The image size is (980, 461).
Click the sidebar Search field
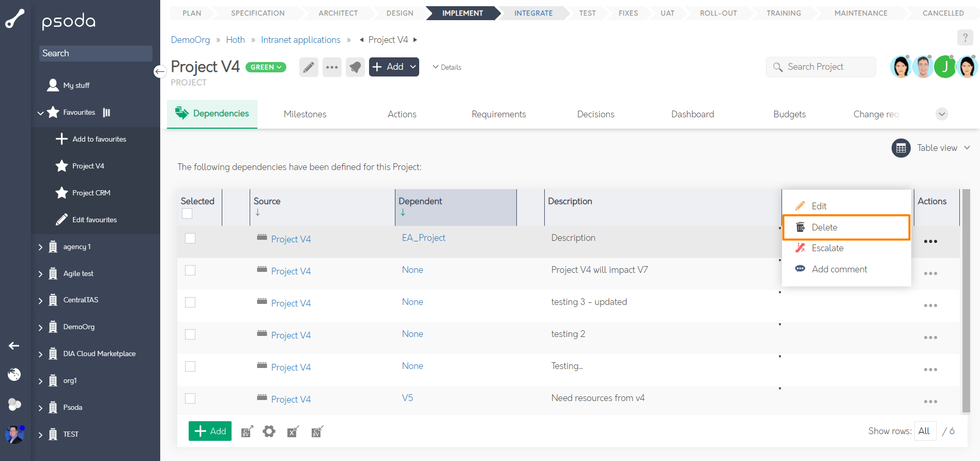pos(96,53)
